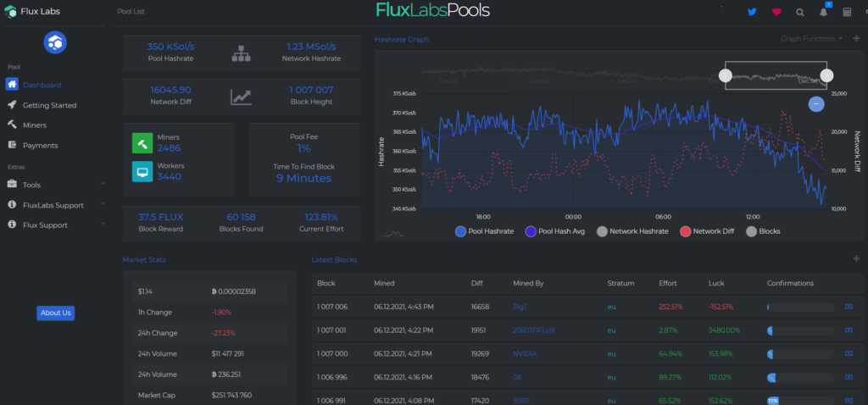Viewport: 868px width, 405px height.
Task: Click the Luck column header
Action: click(x=715, y=283)
